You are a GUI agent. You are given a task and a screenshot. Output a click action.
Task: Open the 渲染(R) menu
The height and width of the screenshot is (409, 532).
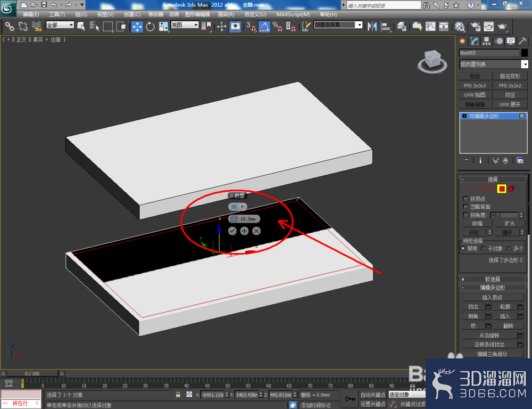[x=226, y=14]
